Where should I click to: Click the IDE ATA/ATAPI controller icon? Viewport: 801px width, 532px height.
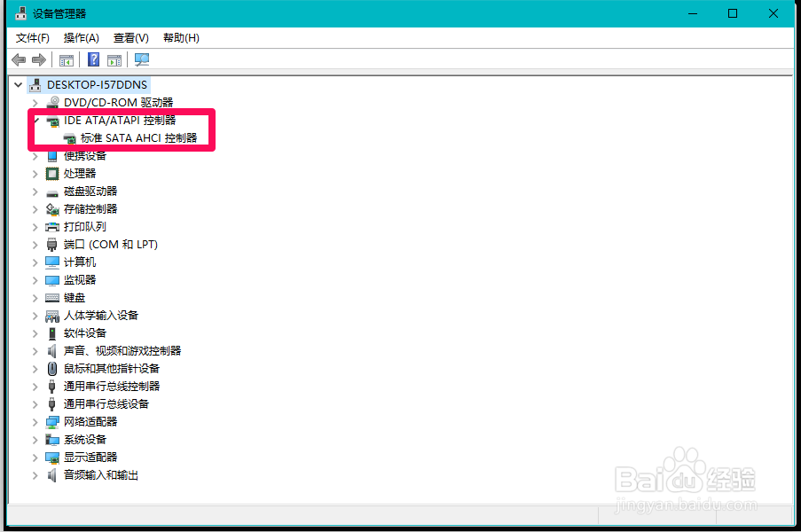click(52, 121)
